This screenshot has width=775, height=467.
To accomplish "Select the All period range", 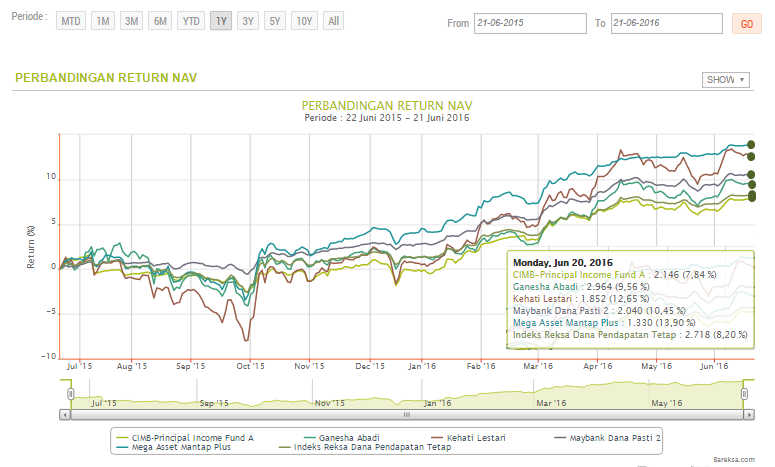I will pyautogui.click(x=333, y=21).
